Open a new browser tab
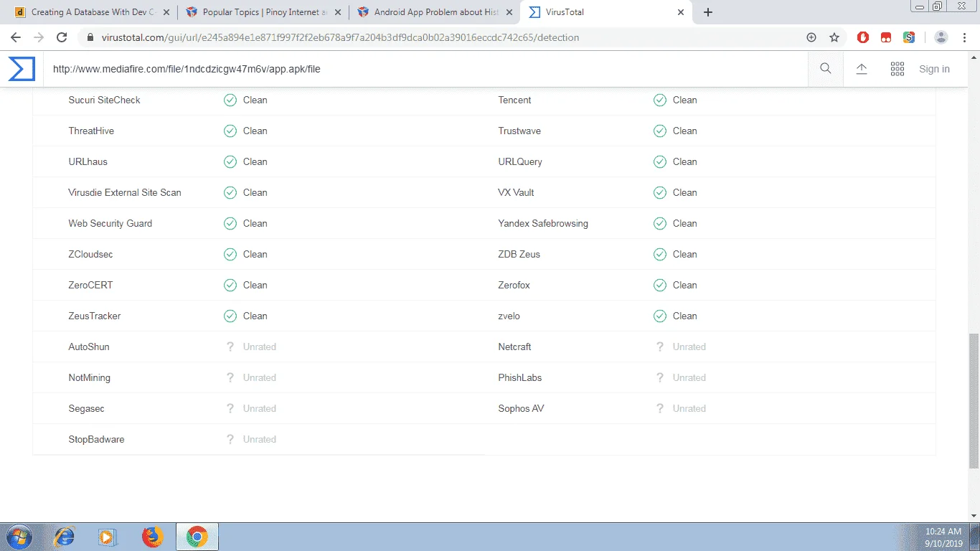The height and width of the screenshot is (551, 980). [x=708, y=12]
